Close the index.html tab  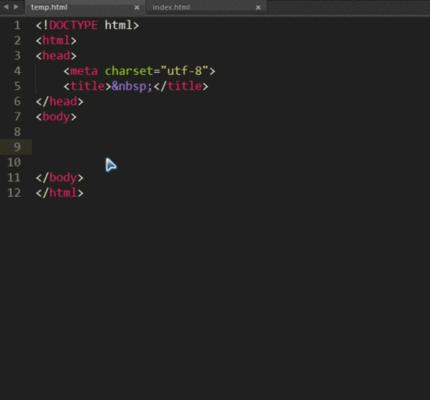258,7
